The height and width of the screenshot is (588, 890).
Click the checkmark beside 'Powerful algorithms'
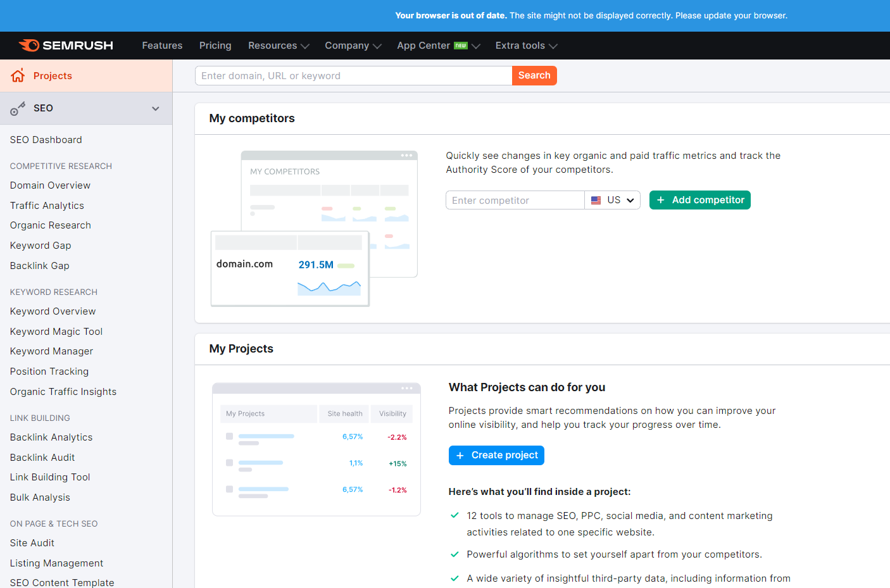coord(454,554)
